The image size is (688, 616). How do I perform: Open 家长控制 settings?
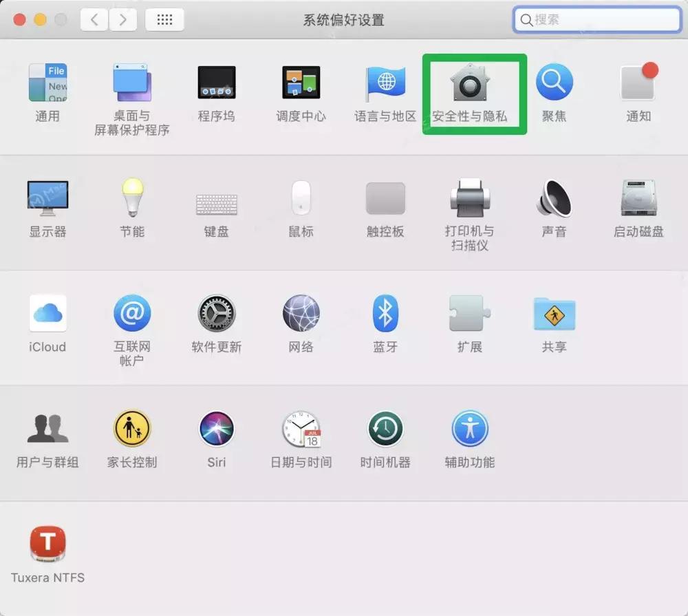pyautogui.click(x=132, y=429)
